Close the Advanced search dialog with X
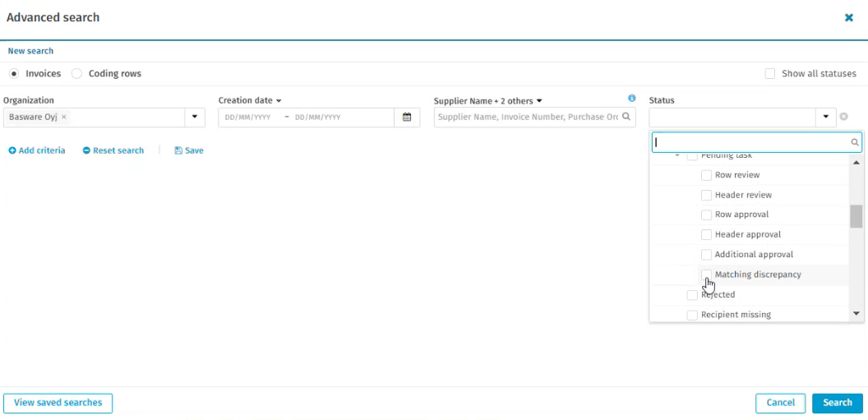The width and height of the screenshot is (868, 420). (x=848, y=18)
